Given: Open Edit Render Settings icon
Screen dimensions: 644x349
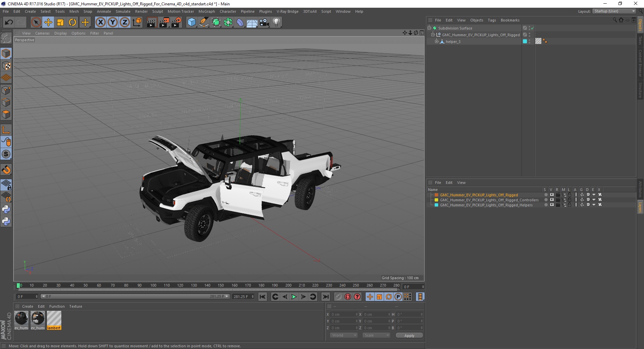Looking at the screenshot, I should click(176, 22).
